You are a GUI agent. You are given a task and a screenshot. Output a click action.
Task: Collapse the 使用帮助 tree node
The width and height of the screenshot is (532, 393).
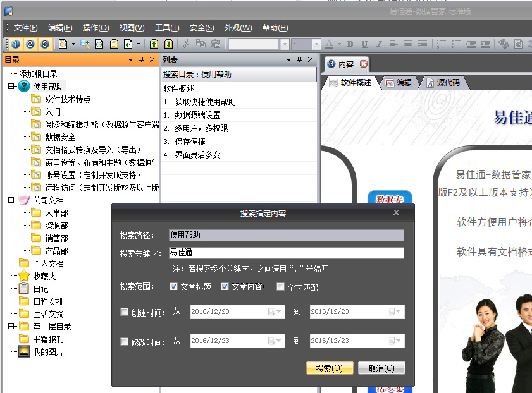11,87
